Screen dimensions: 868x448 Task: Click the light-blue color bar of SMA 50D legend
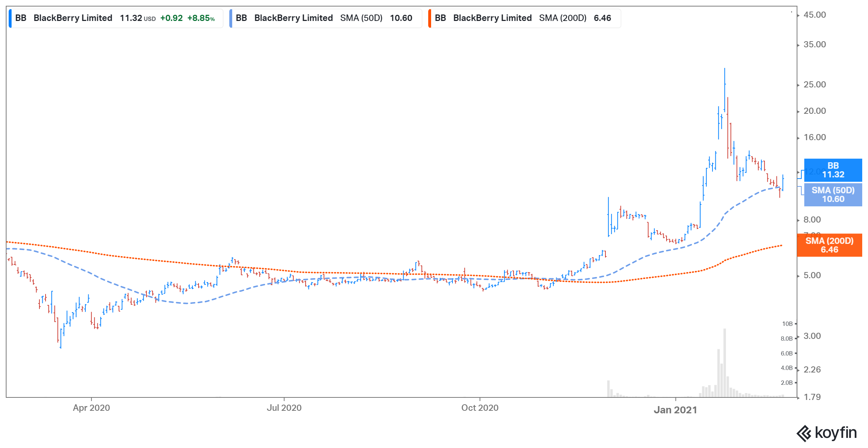[231, 18]
